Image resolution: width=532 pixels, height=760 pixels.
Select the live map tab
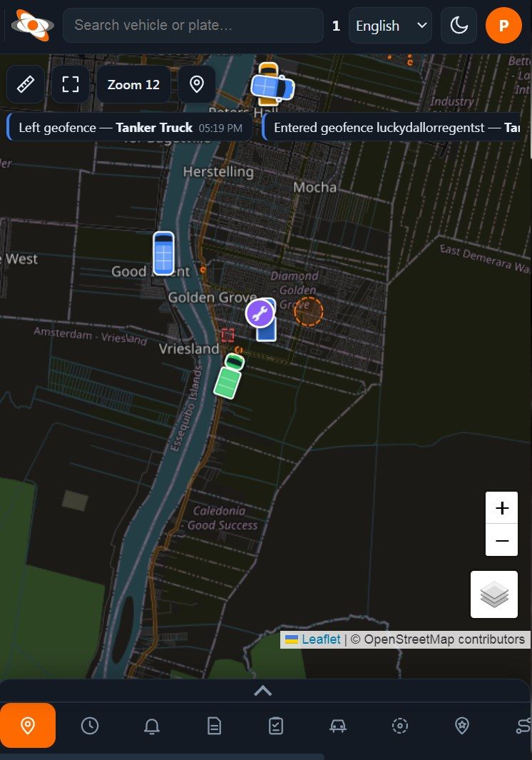pos(28,726)
